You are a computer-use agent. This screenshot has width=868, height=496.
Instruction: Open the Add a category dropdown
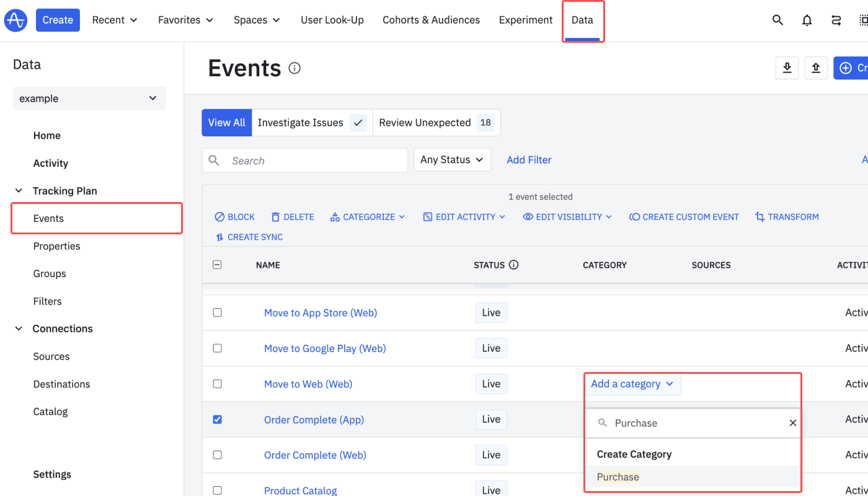click(632, 384)
